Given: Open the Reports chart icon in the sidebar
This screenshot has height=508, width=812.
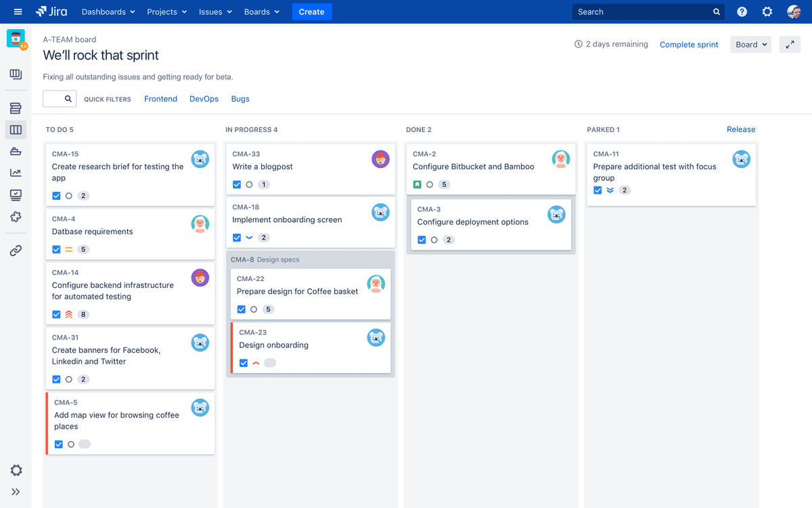Looking at the screenshot, I should coord(16,173).
